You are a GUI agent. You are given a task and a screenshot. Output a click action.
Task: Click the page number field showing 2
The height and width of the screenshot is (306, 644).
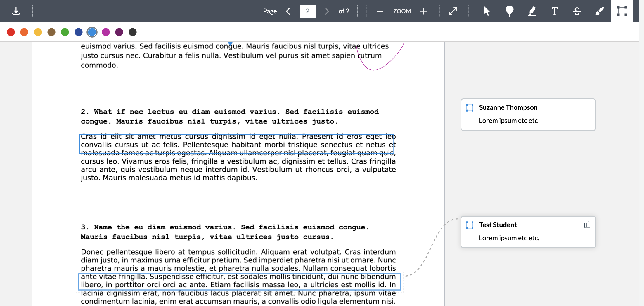coord(308,11)
